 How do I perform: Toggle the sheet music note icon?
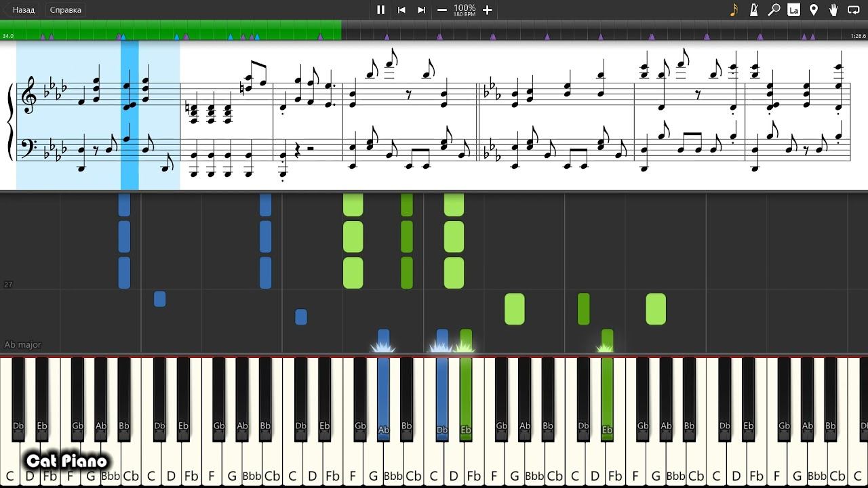[734, 9]
